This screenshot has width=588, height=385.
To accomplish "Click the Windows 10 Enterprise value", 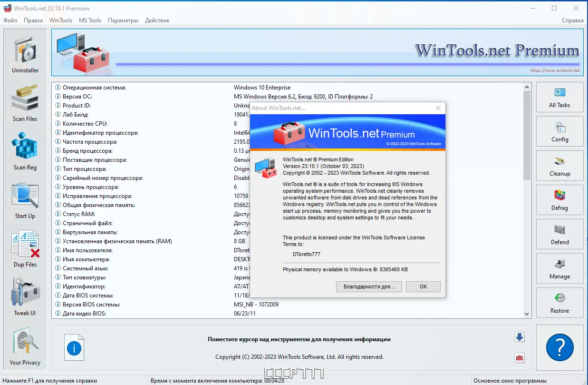I will pos(262,88).
